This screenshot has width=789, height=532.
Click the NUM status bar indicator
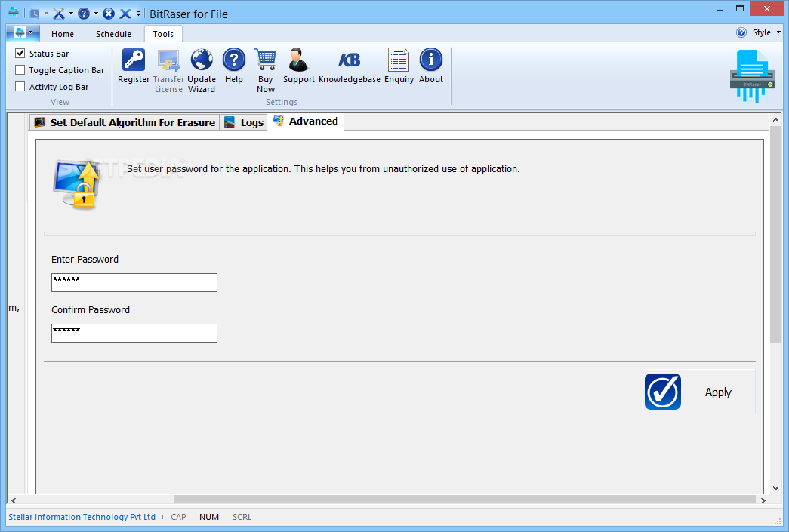point(209,517)
